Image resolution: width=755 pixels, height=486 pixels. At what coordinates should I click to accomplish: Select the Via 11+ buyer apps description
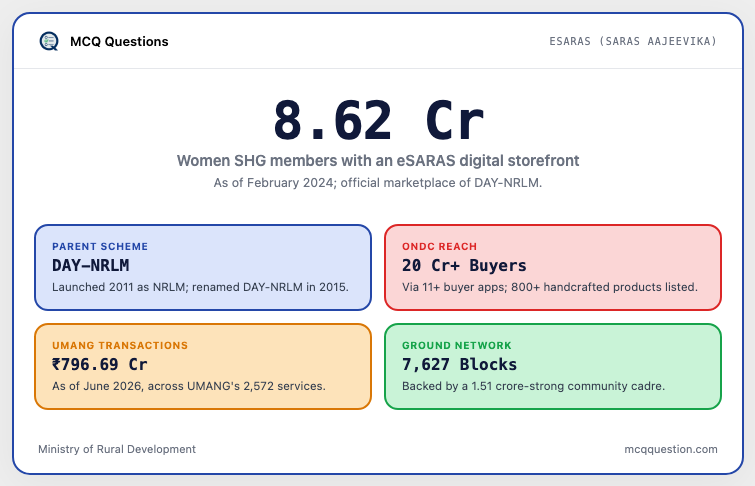[550, 287]
